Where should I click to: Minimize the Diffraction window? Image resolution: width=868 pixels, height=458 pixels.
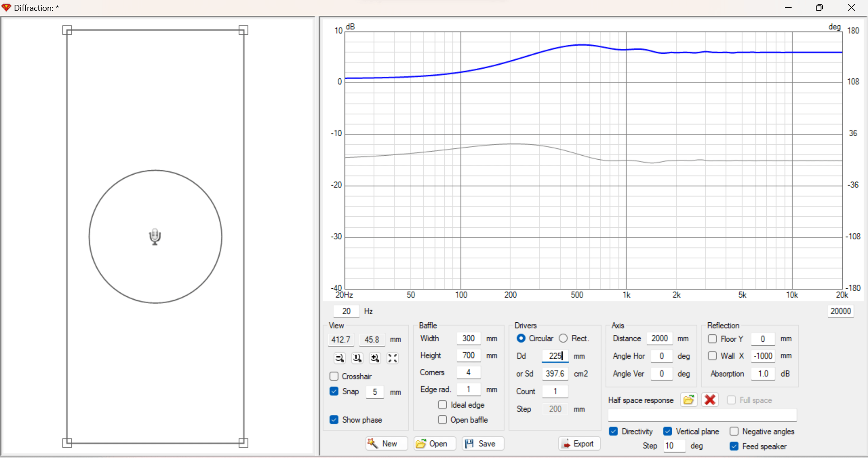788,8
